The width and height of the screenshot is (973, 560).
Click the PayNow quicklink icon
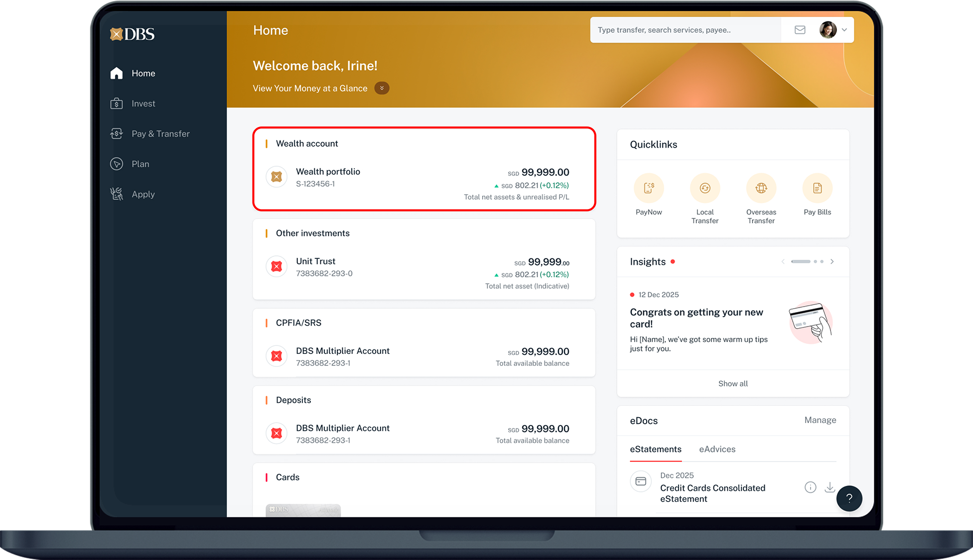(649, 188)
